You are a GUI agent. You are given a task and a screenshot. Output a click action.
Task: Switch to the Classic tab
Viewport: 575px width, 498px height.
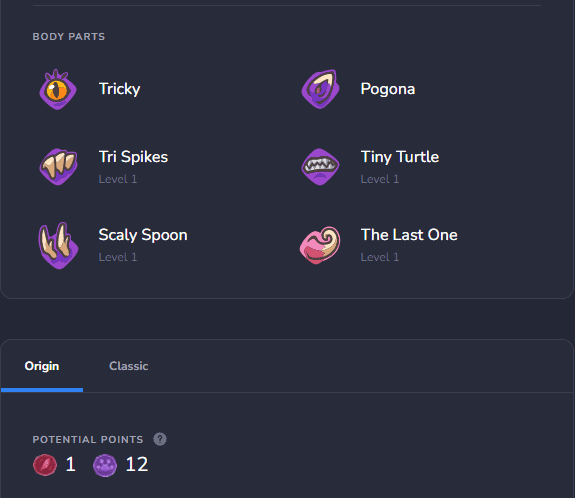129,366
